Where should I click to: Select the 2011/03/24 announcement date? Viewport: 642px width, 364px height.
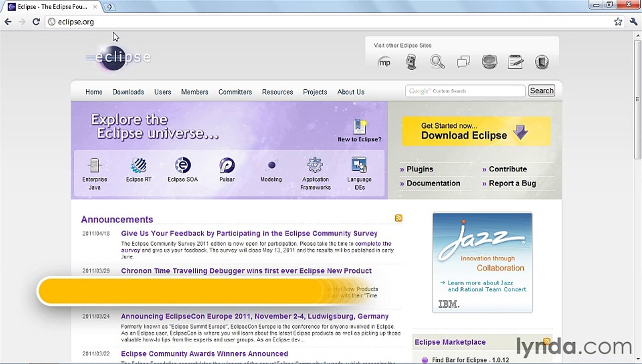point(96,316)
